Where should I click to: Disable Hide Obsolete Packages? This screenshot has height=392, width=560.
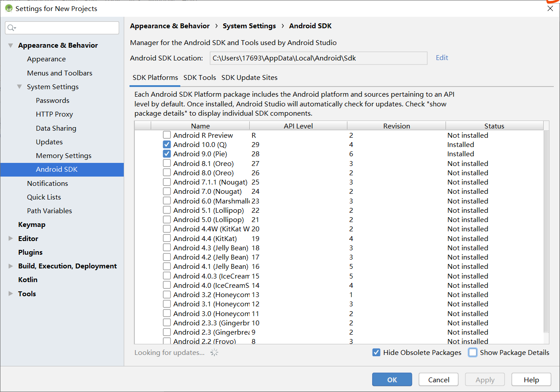tap(376, 352)
